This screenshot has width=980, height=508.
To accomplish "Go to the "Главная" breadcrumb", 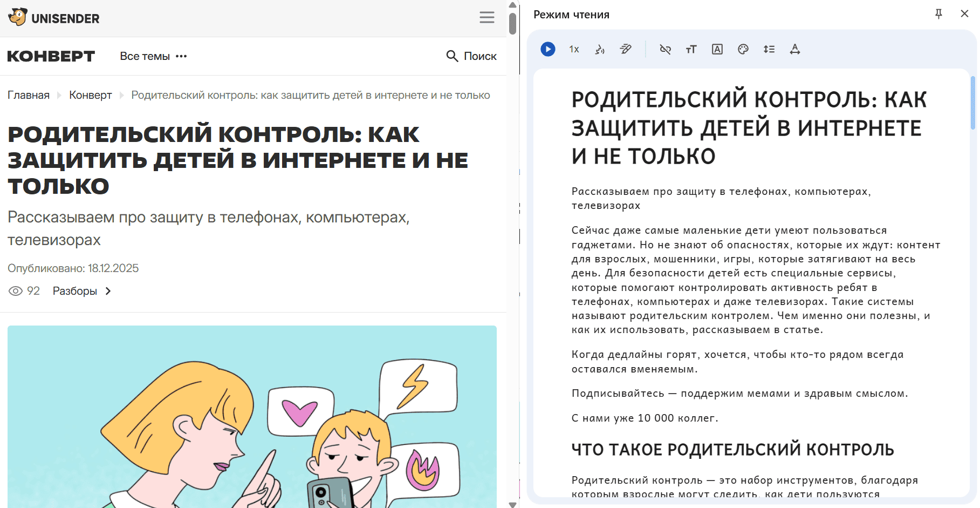I will coord(29,95).
